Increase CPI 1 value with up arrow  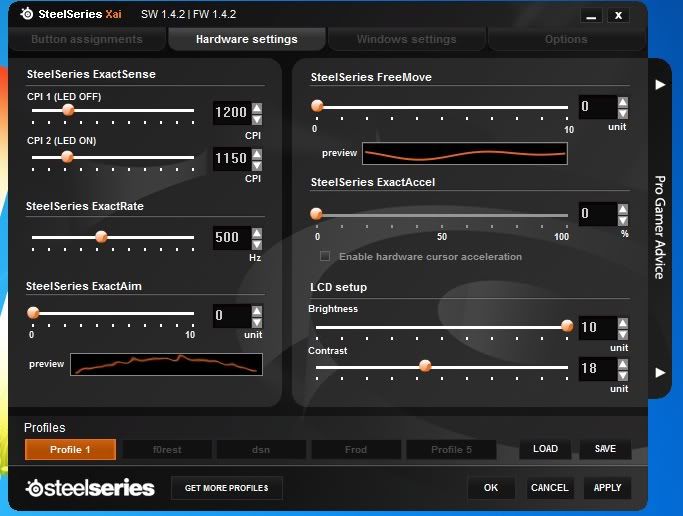[x=257, y=108]
